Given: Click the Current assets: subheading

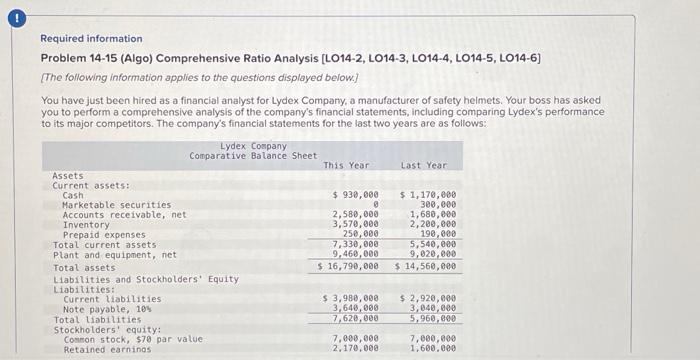Looking at the screenshot, I should (91, 186).
